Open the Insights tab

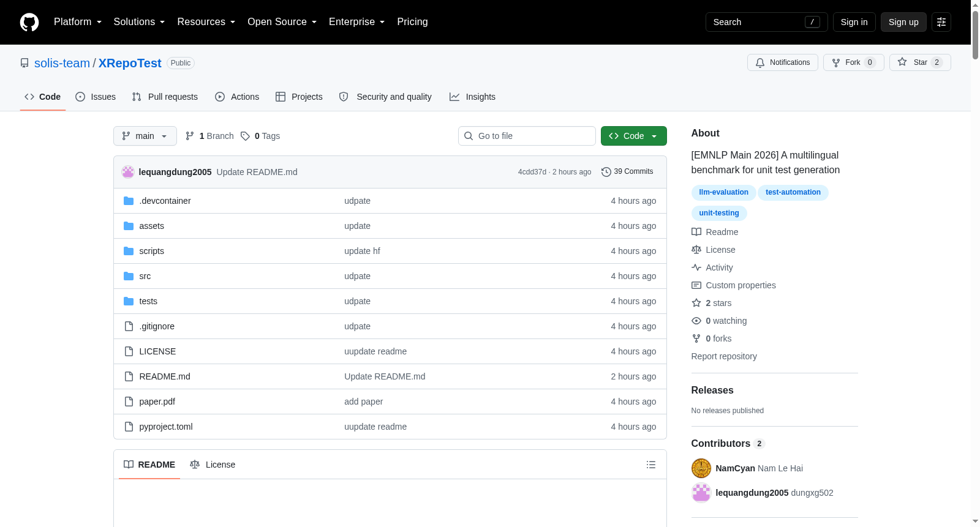click(x=472, y=97)
